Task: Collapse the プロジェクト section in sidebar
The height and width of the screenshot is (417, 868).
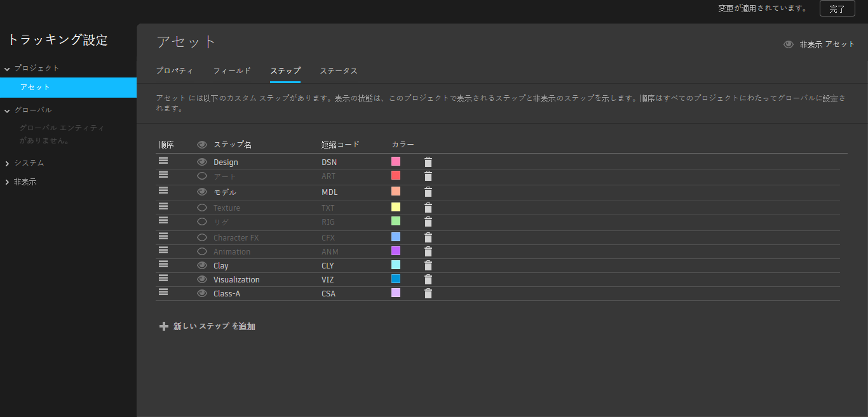Action: 8,68
